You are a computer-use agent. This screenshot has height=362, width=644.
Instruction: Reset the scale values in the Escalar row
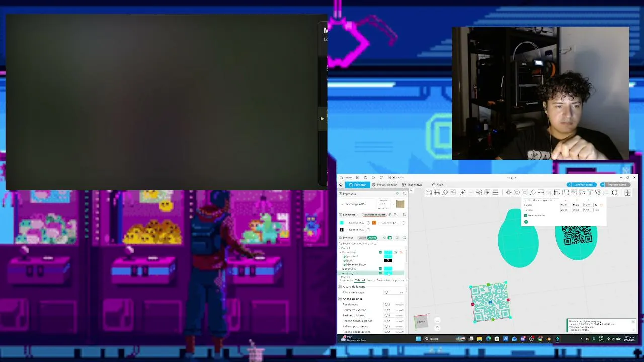[x=601, y=205]
